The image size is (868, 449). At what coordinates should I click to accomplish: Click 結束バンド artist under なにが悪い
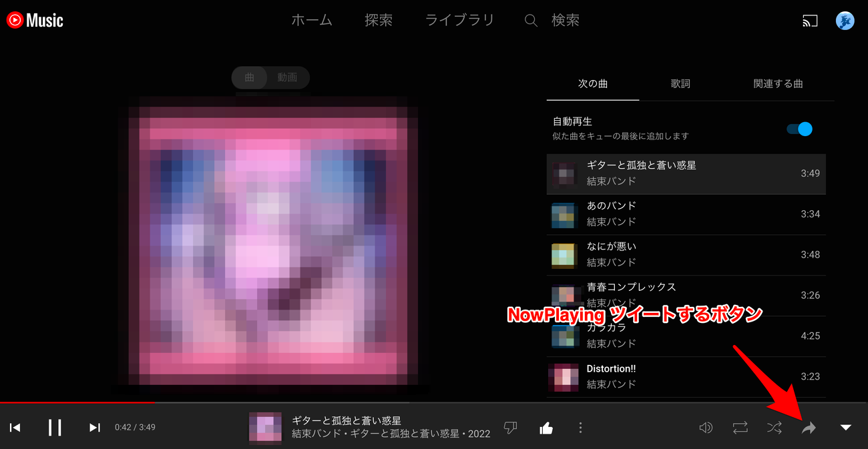[x=611, y=262]
